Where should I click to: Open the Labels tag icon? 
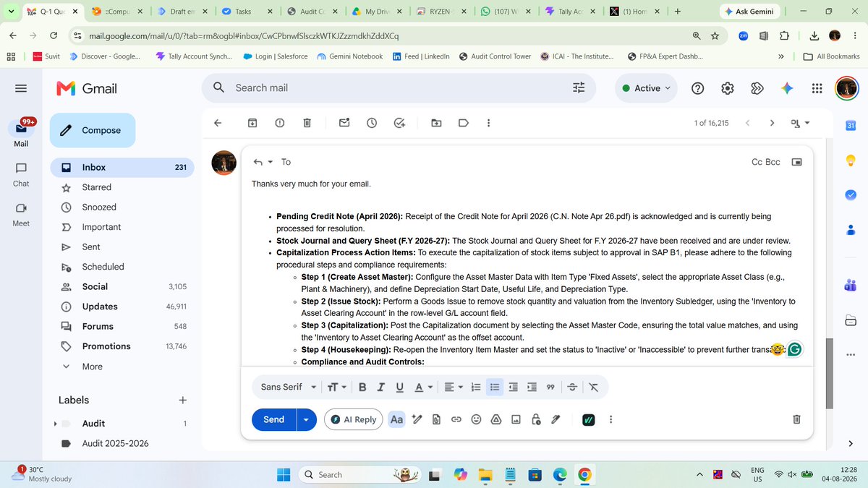pyautogui.click(x=464, y=123)
